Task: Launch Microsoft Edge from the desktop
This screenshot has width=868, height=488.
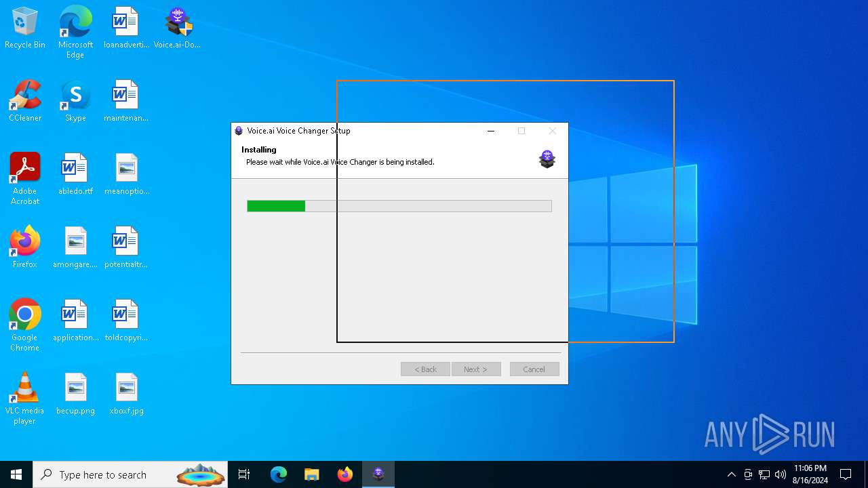Action: click(75, 33)
